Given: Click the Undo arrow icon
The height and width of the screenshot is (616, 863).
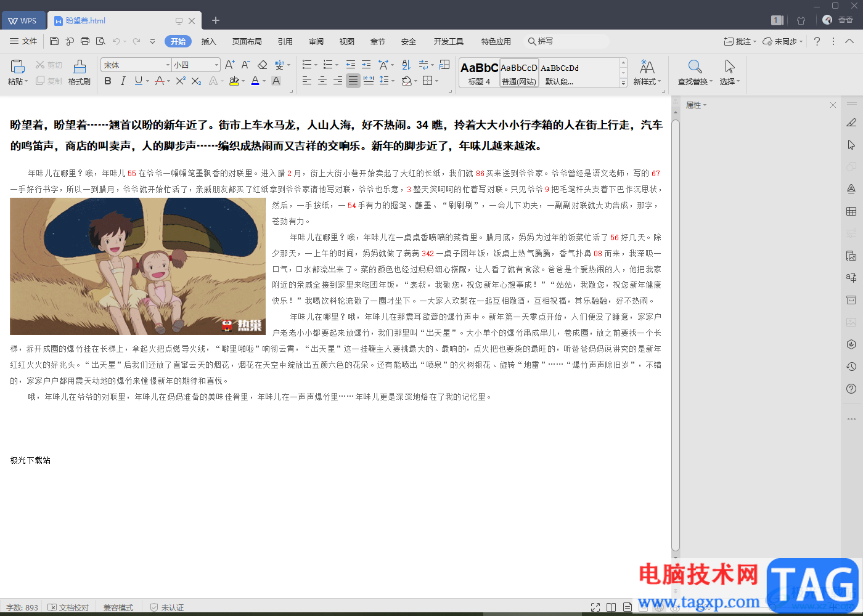Looking at the screenshot, I should point(116,41).
